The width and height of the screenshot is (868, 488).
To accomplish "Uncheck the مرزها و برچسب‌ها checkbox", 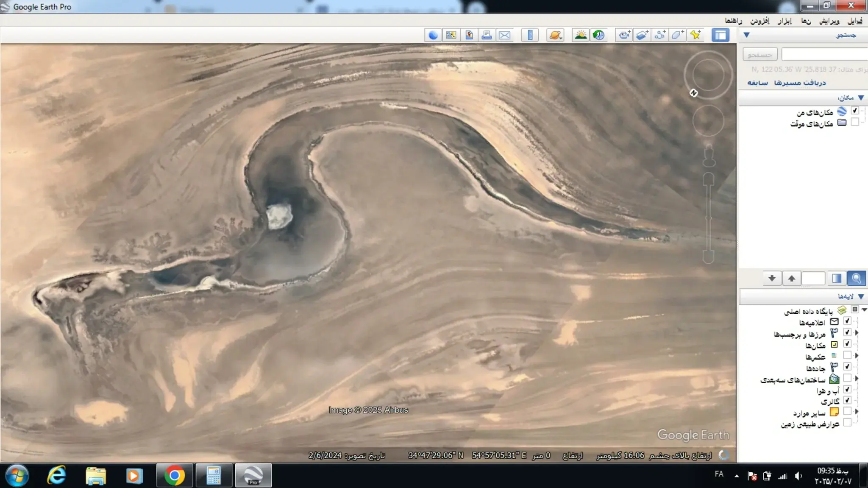I will pos(847,332).
